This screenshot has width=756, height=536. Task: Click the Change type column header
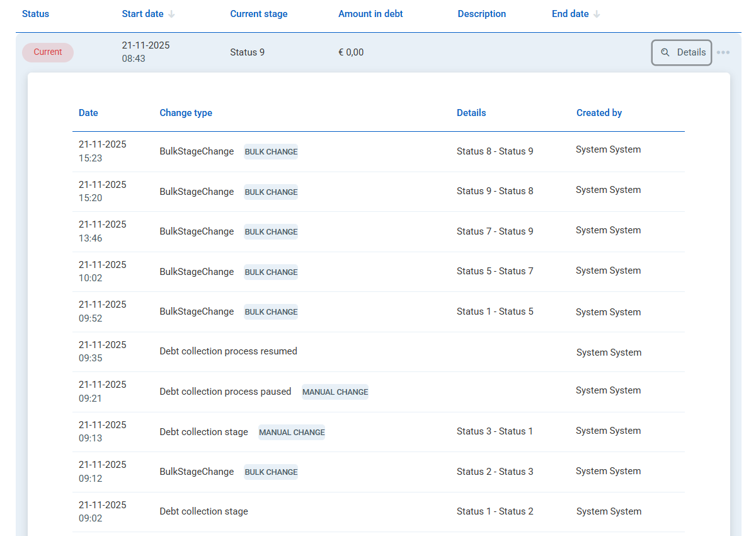pyautogui.click(x=186, y=113)
